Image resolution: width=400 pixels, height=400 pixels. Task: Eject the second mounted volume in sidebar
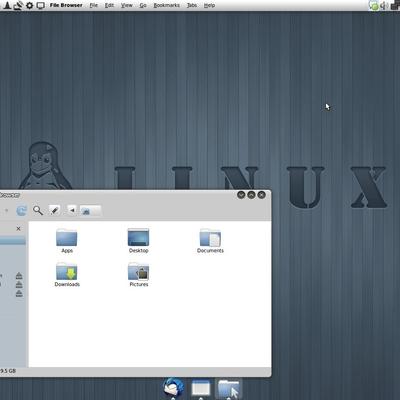pos(19,284)
